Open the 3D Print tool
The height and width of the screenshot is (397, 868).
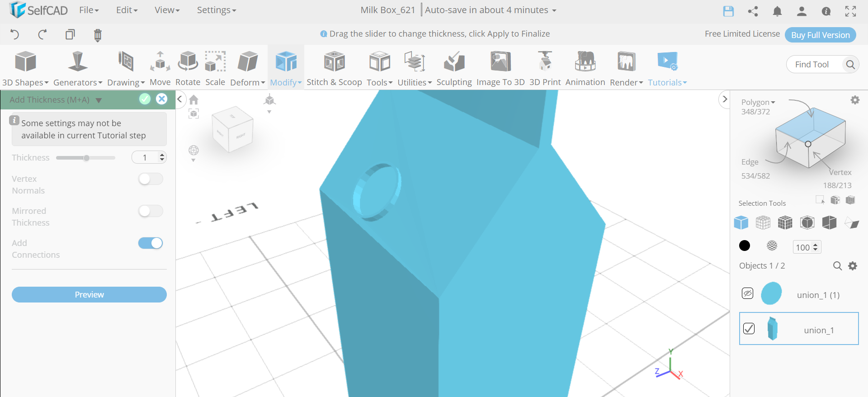point(545,68)
